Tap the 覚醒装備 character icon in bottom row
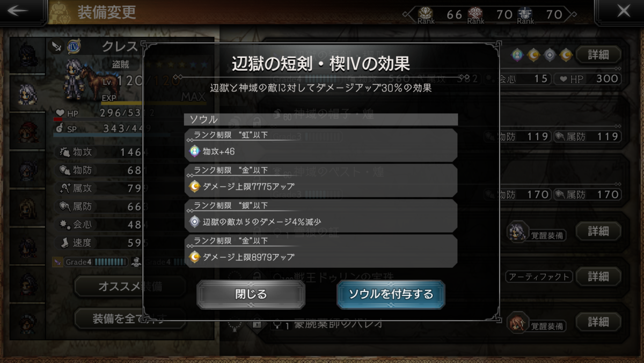Image resolution: width=644 pixels, height=363 pixels. (517, 322)
